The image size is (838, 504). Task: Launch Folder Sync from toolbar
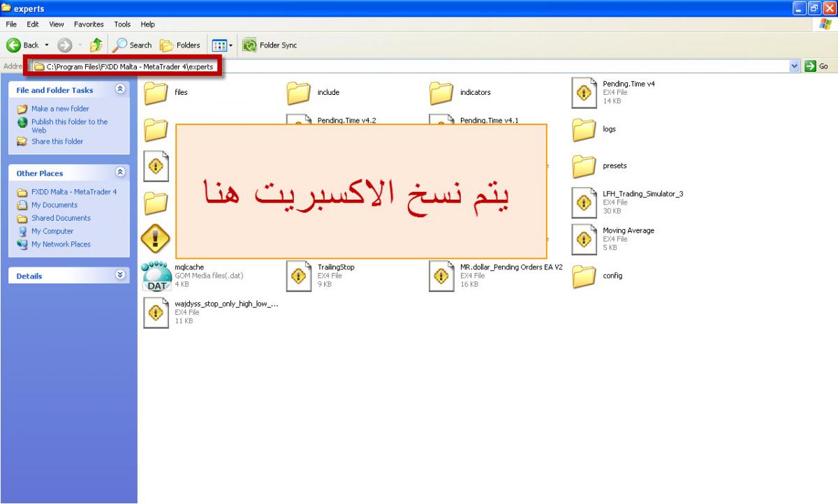[270, 45]
